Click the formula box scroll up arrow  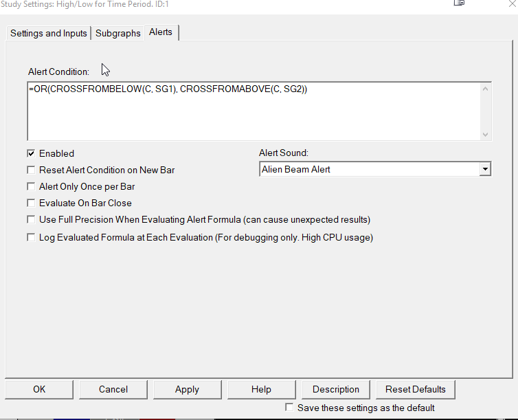(485, 89)
